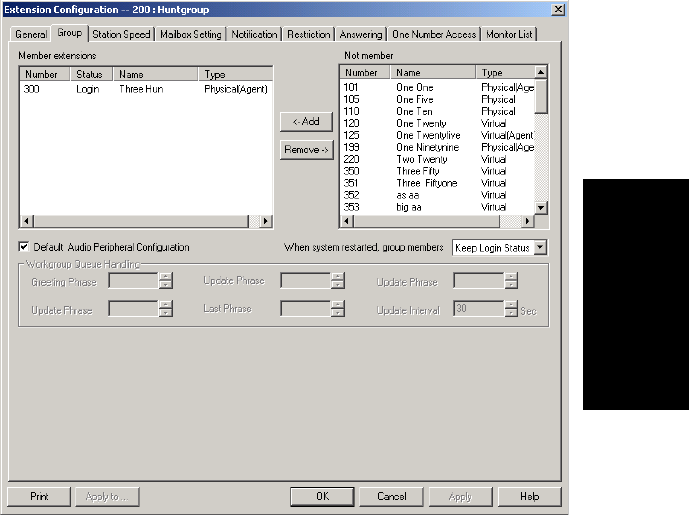The image size is (689, 515).
Task: Click Member extensions scroll left arrow
Action: pos(26,221)
